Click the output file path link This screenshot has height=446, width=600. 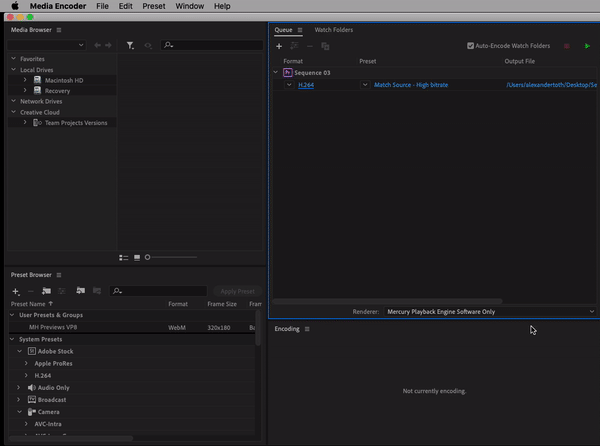[x=551, y=85]
